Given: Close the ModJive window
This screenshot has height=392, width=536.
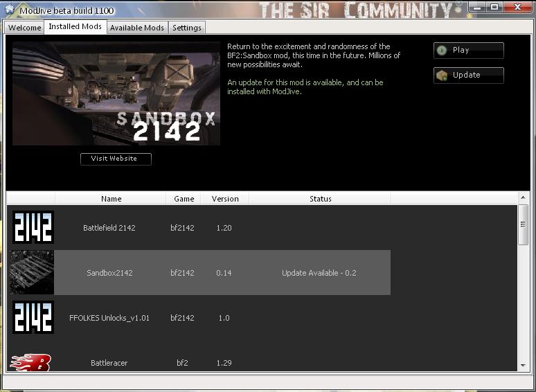Looking at the screenshot, I should pos(517,7).
